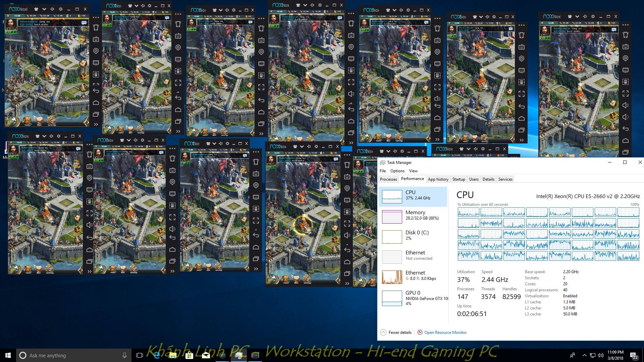Viewport: 644px width, 362px height.
Task: Open the View menu in Task Manager
Action: [413, 171]
